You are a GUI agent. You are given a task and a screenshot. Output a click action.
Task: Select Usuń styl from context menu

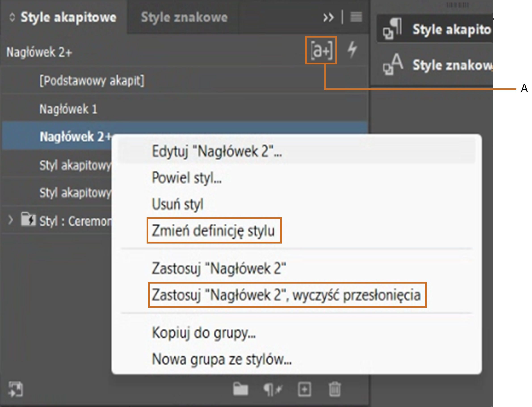coord(177,204)
